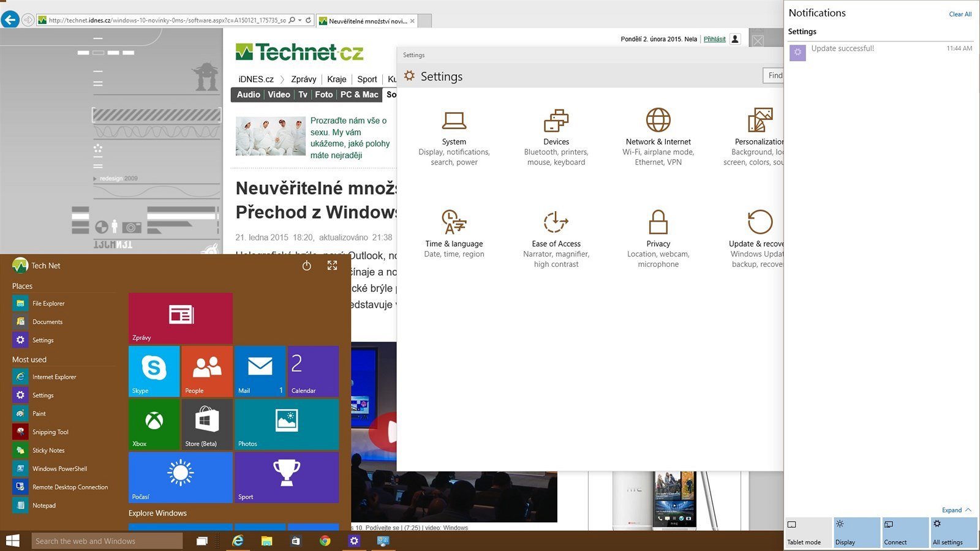Select the Video tab on Technet

click(279, 95)
